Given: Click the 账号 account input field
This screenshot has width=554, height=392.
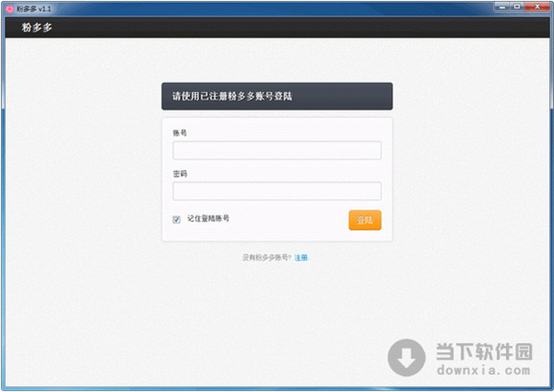Looking at the screenshot, I should pos(277,150).
